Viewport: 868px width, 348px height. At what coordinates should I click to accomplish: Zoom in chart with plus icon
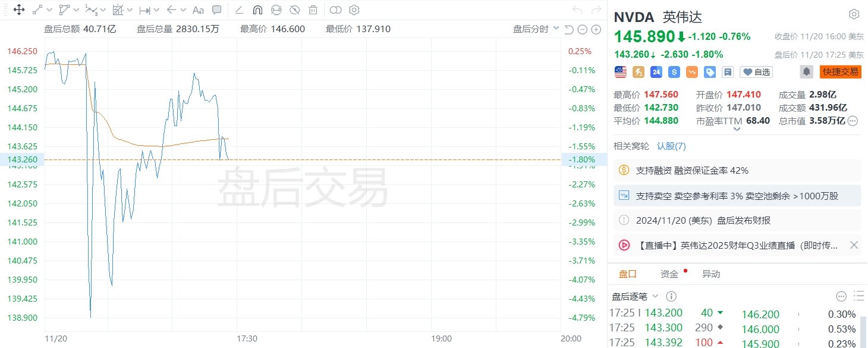click(x=596, y=30)
